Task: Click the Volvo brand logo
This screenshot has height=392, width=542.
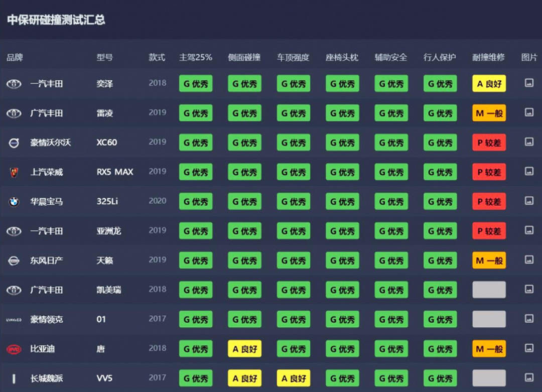Action: (x=14, y=143)
